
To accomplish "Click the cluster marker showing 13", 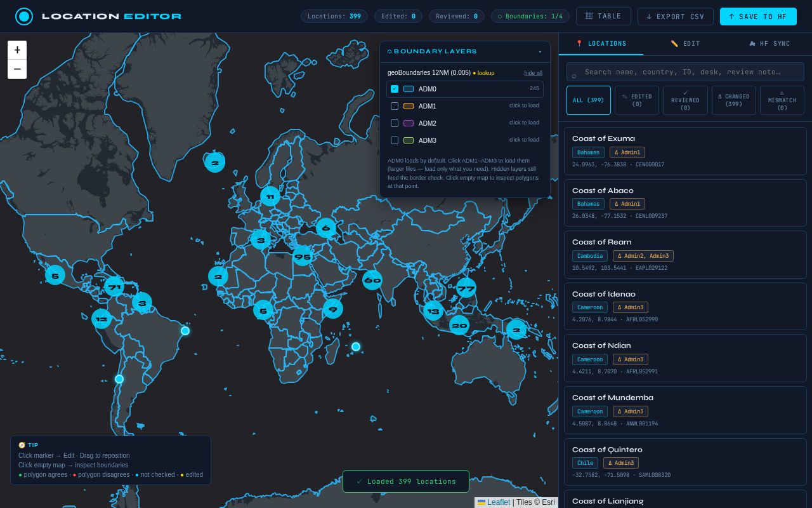I will (433, 311).
